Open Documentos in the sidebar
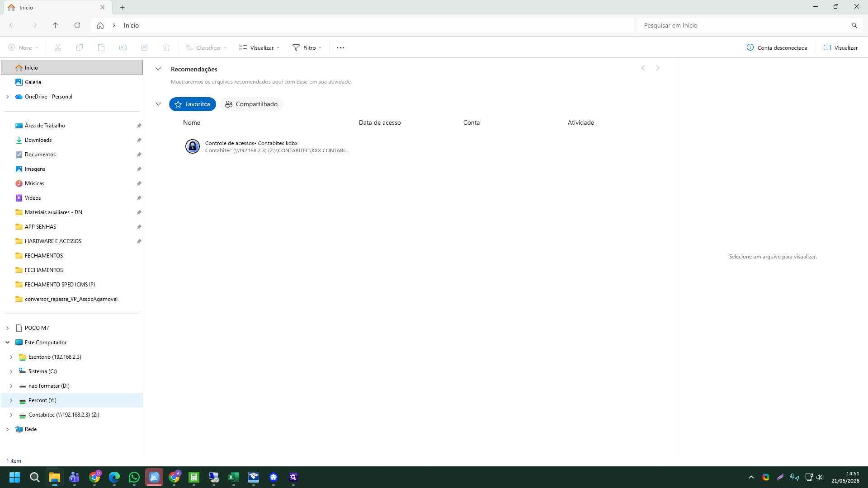Screen dimensions: 868x488 [x=72, y=155]
